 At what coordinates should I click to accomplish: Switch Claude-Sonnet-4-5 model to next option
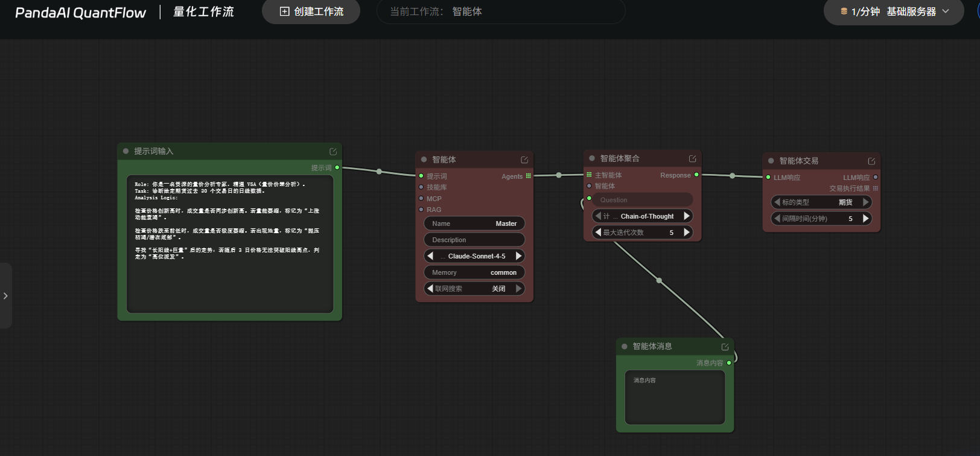(518, 256)
